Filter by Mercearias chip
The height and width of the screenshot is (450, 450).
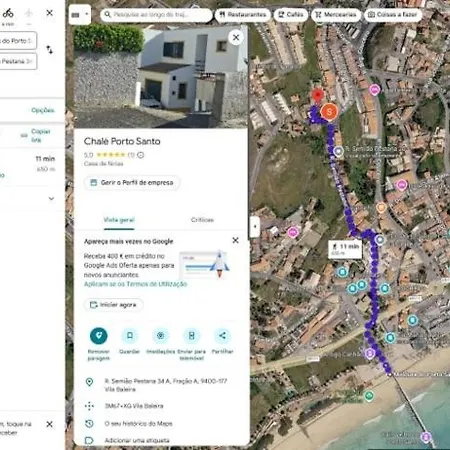[x=336, y=15]
